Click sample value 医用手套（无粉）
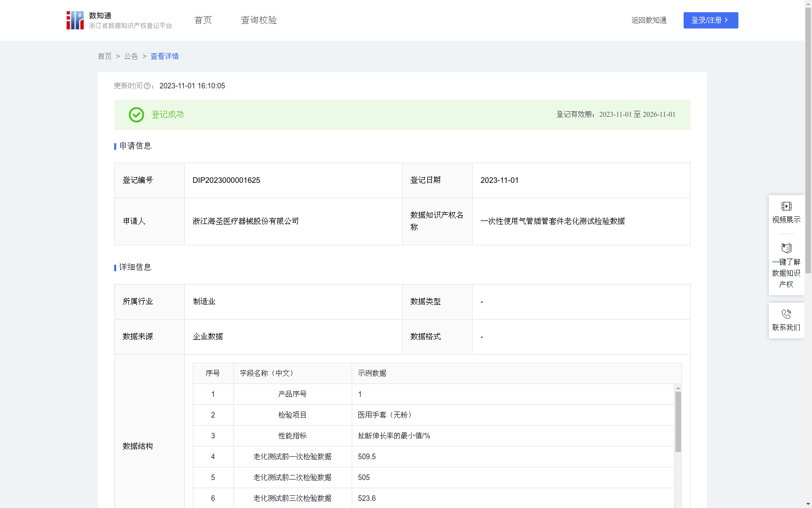The image size is (812, 508). point(386,415)
